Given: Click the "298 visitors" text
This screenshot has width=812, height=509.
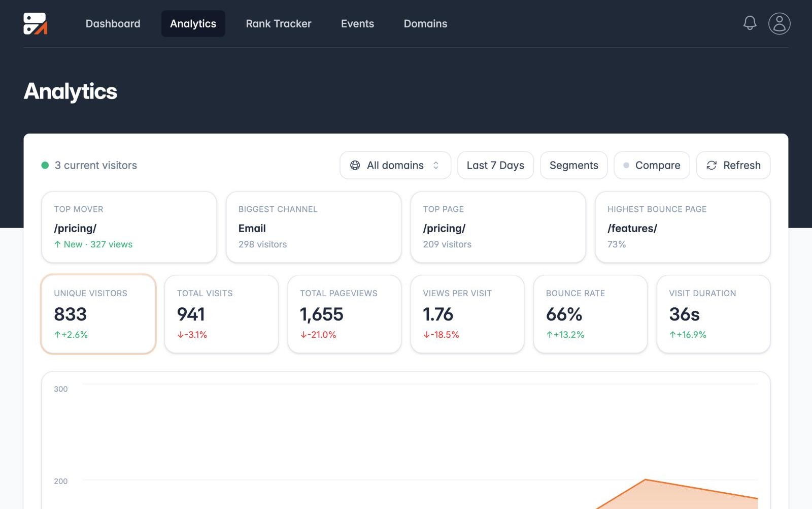Looking at the screenshot, I should pos(262,244).
